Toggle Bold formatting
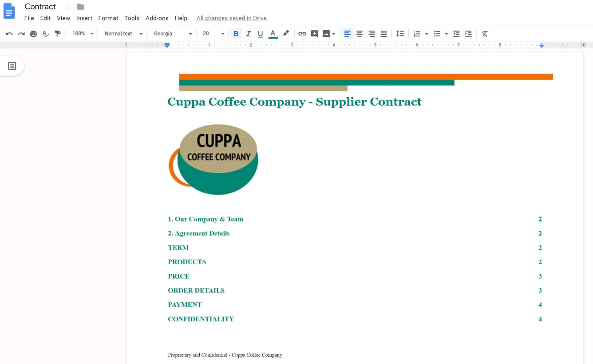Image resolution: width=593 pixels, height=364 pixels. 236,34
